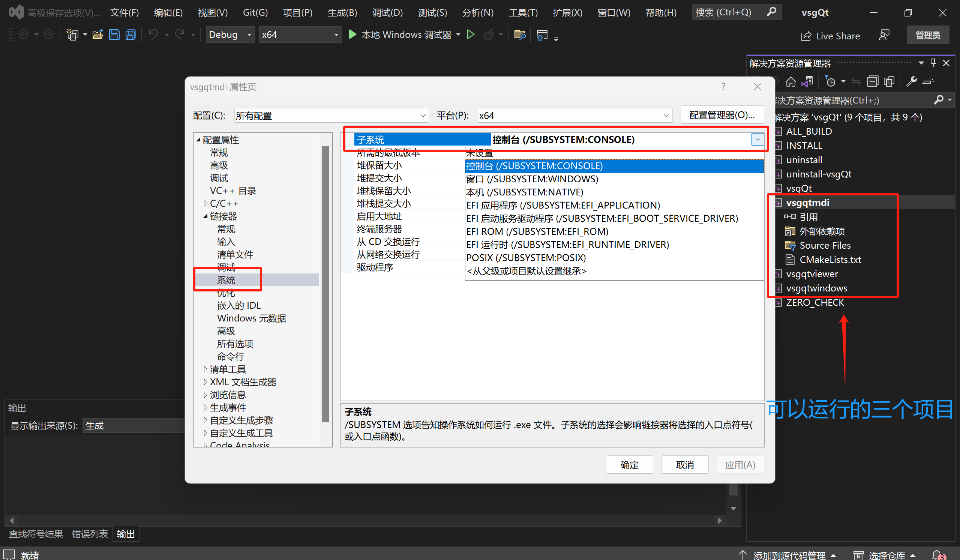The image size is (960, 560).
Task: Toggle Show All Files in Solution Explorer
Action: pyautogui.click(x=889, y=81)
